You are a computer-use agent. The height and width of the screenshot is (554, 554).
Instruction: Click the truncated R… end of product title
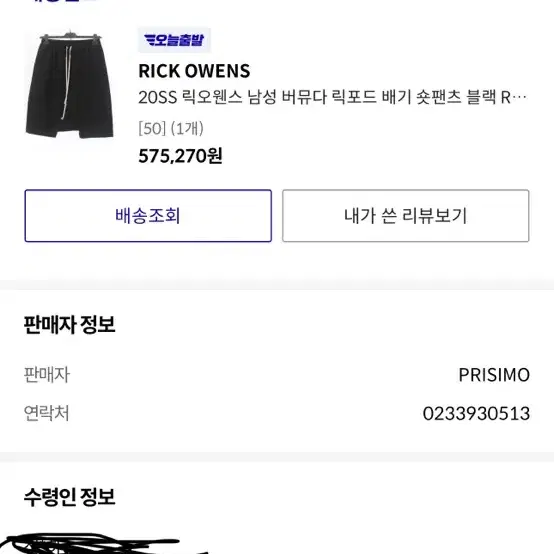(514, 97)
